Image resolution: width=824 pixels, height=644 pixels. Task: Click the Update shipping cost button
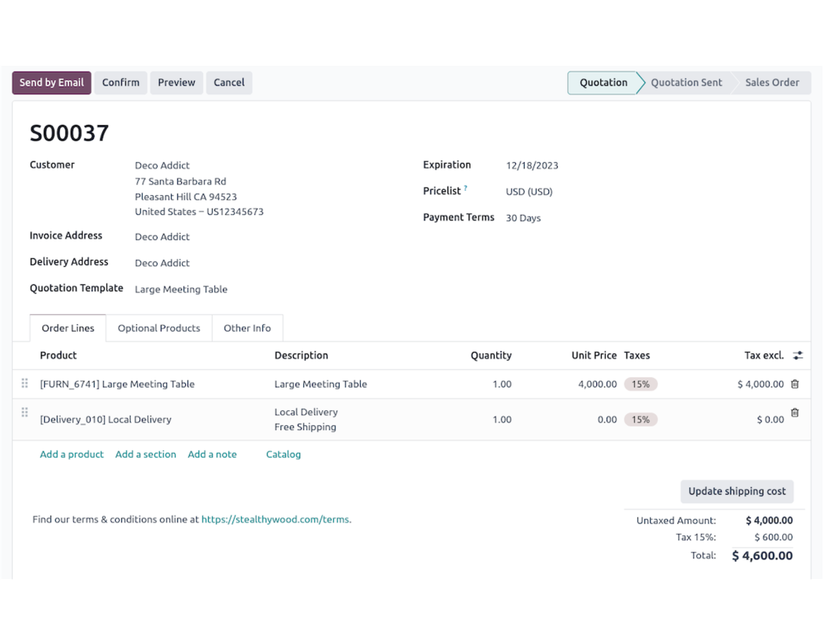coord(737,491)
